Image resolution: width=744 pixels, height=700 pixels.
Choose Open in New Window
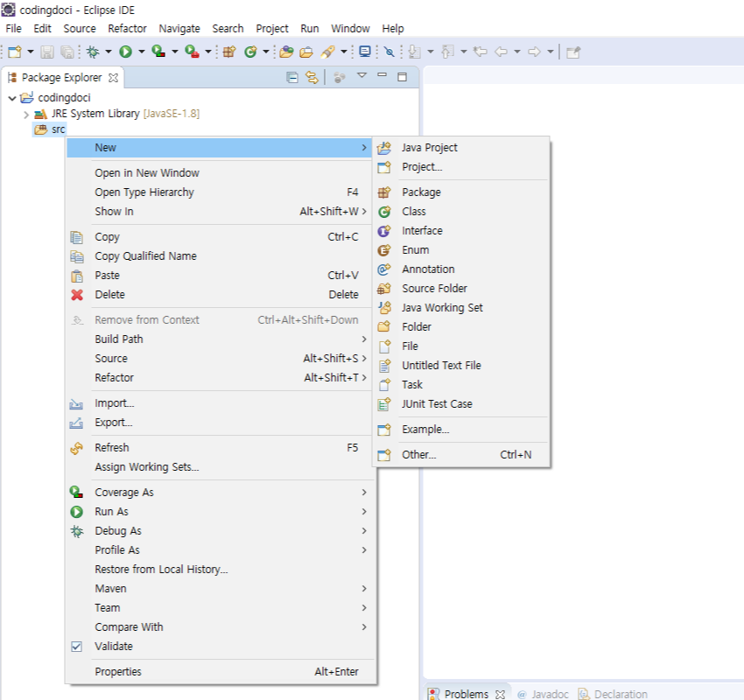(x=219, y=172)
